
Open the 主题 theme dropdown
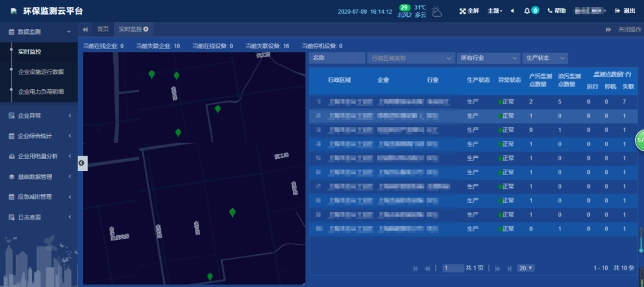coord(495,11)
